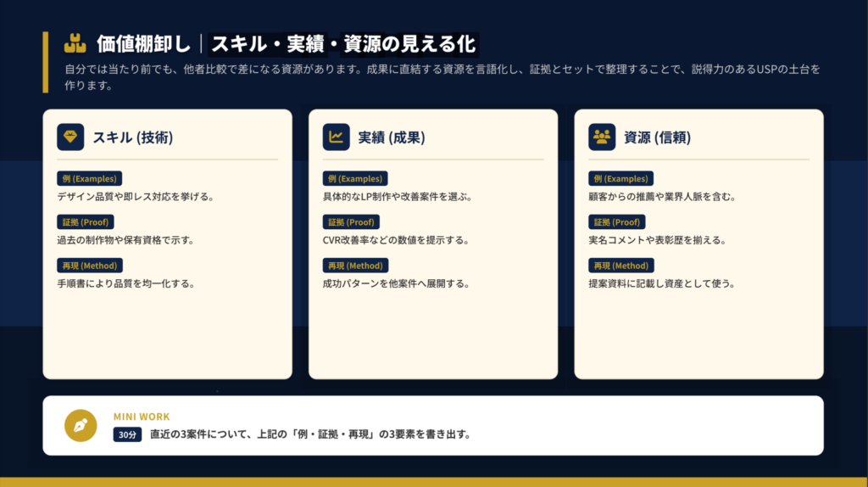Select the 証拠 (Proof) badge under スキル
Viewport: 868px width, 487px height.
(x=85, y=222)
